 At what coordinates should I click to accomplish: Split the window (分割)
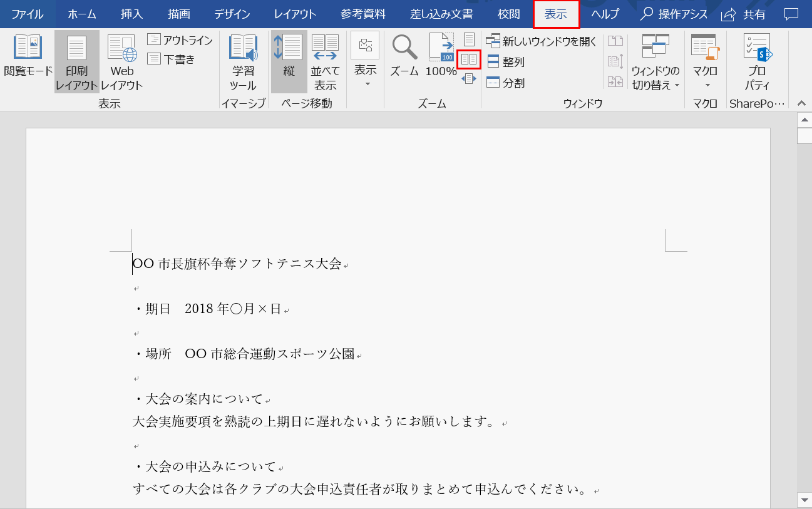[x=506, y=83]
